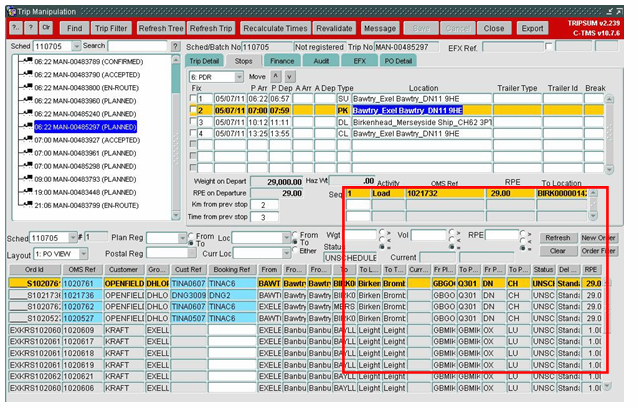Click the stops list scroll-down arrow
Image resolution: width=639 pixels, height=409 pixels.
coord(609,169)
